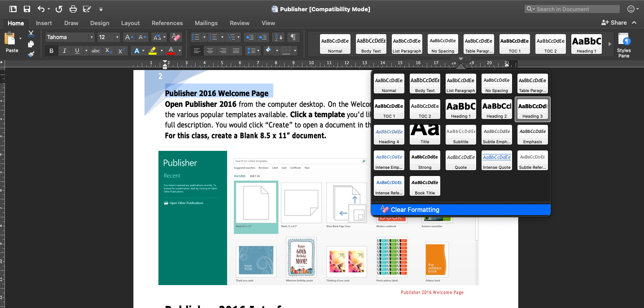Click the Save icon in title bar

point(27,9)
